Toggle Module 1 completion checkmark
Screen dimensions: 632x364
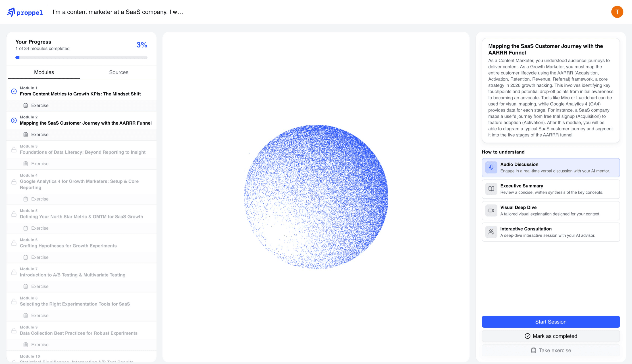14,91
